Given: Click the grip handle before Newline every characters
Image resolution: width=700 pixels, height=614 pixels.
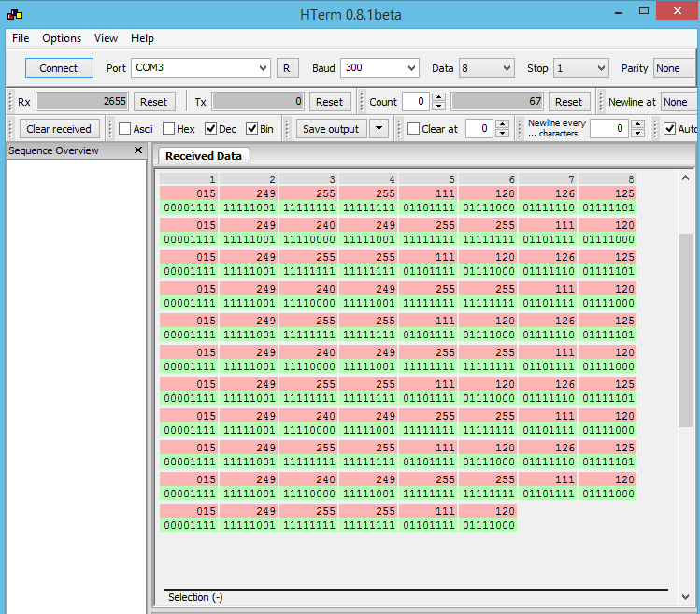Looking at the screenshot, I should (520, 129).
